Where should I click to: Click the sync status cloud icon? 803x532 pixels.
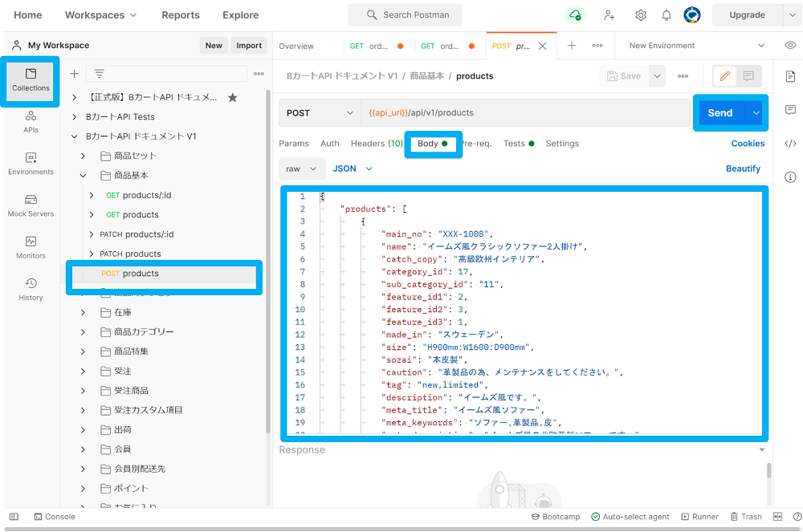[575, 14]
